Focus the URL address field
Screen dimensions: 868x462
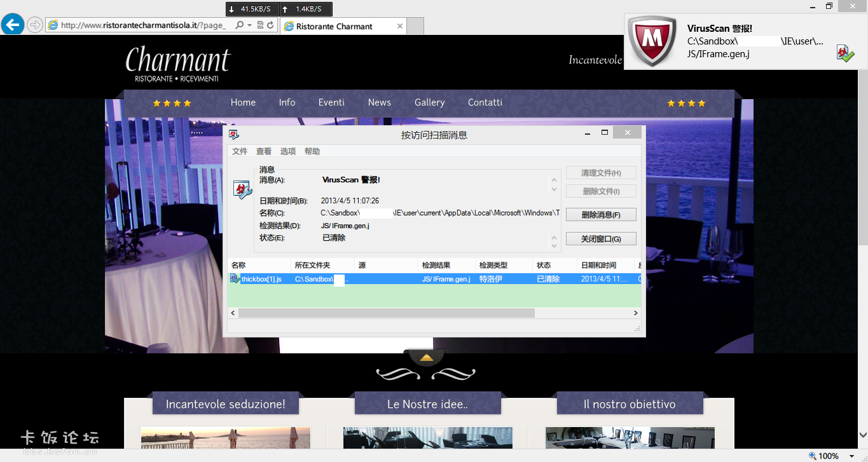tap(143, 25)
